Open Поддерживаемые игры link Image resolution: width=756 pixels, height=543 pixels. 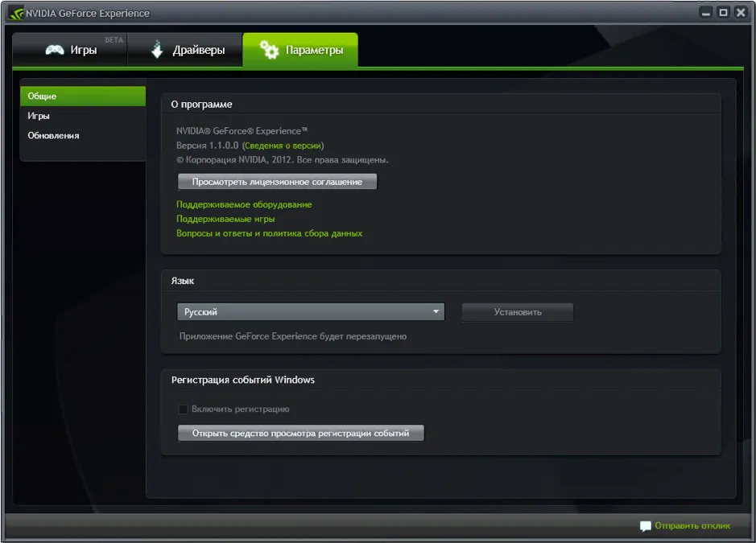[x=225, y=219]
